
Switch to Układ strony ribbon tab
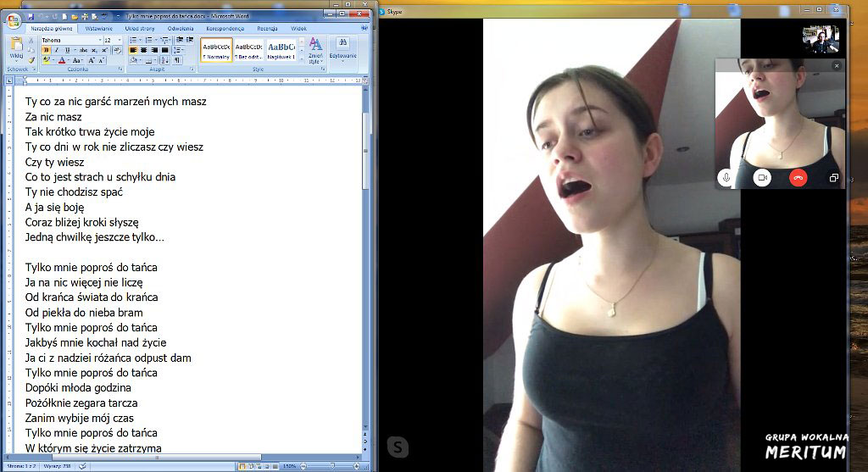tap(140, 28)
